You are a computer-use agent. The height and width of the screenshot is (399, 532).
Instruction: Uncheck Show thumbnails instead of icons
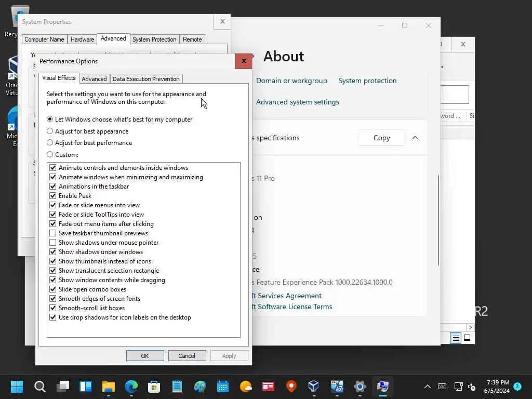[x=52, y=261]
